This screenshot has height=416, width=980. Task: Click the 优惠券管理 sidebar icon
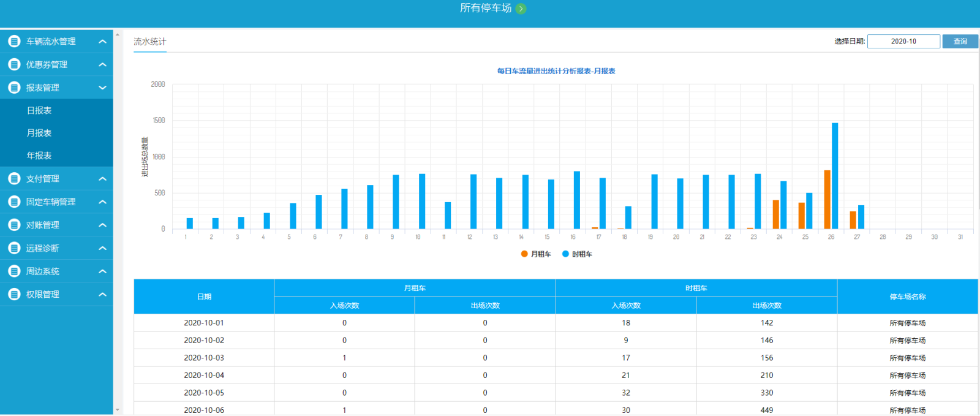tap(14, 64)
